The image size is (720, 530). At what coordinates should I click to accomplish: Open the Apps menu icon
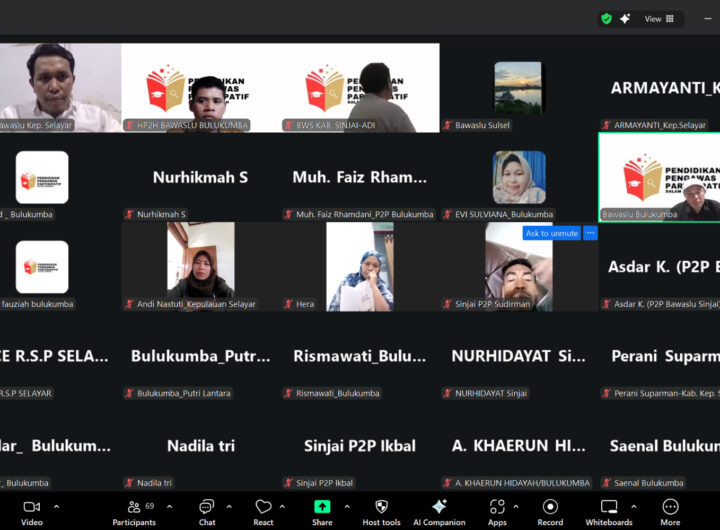(x=497, y=510)
